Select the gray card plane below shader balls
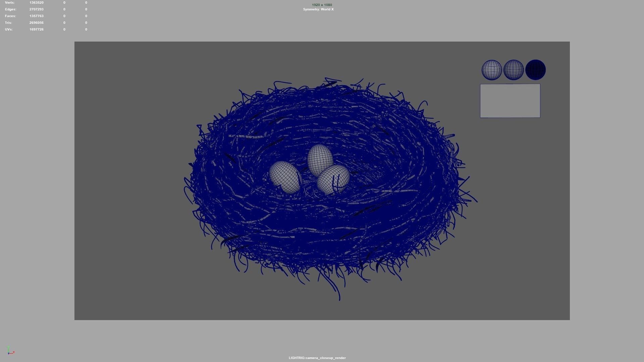This screenshot has height=362, width=644. (x=510, y=101)
